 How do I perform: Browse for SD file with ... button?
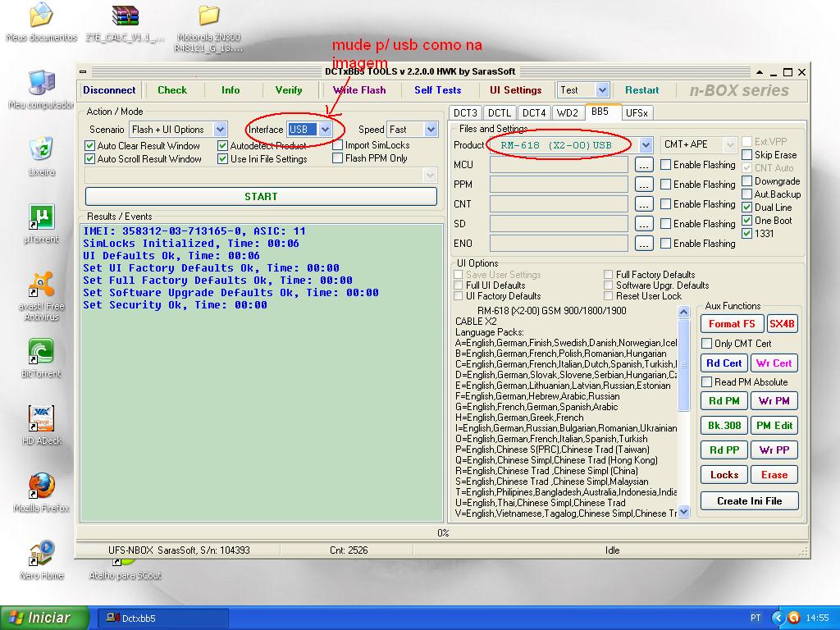coord(643,223)
